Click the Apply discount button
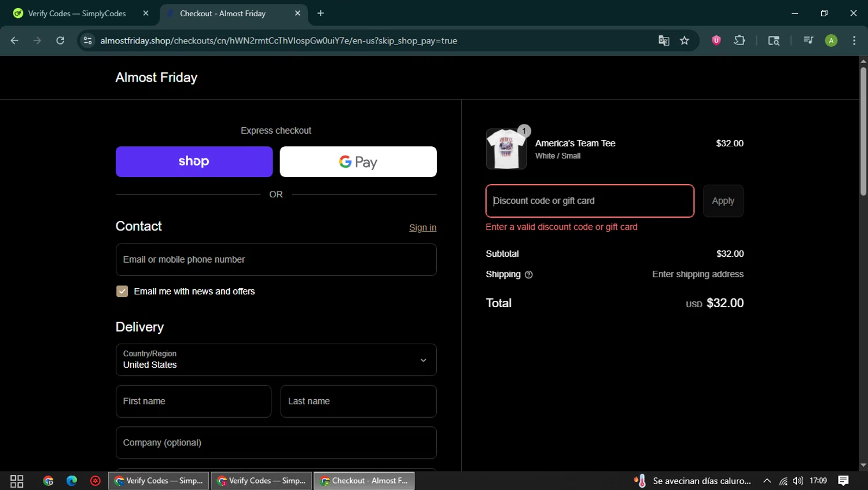Image resolution: width=868 pixels, height=490 pixels. pos(723,201)
